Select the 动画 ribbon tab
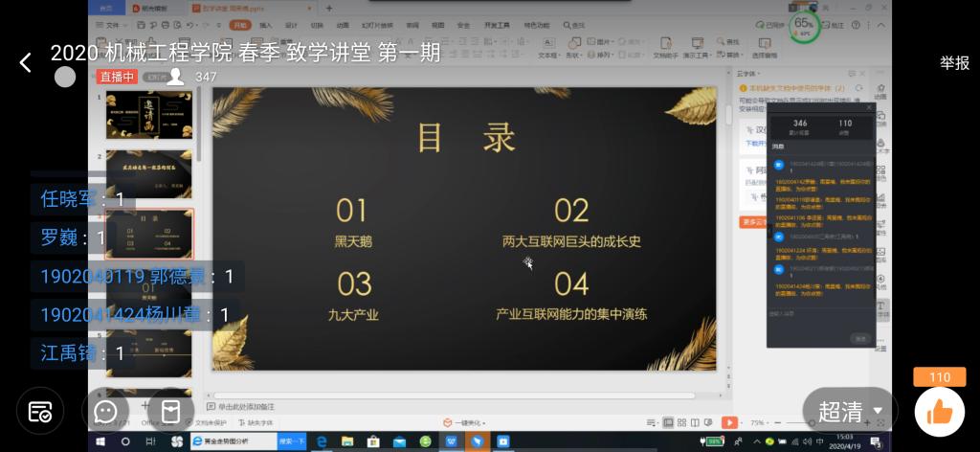The image size is (980, 452). click(x=343, y=25)
